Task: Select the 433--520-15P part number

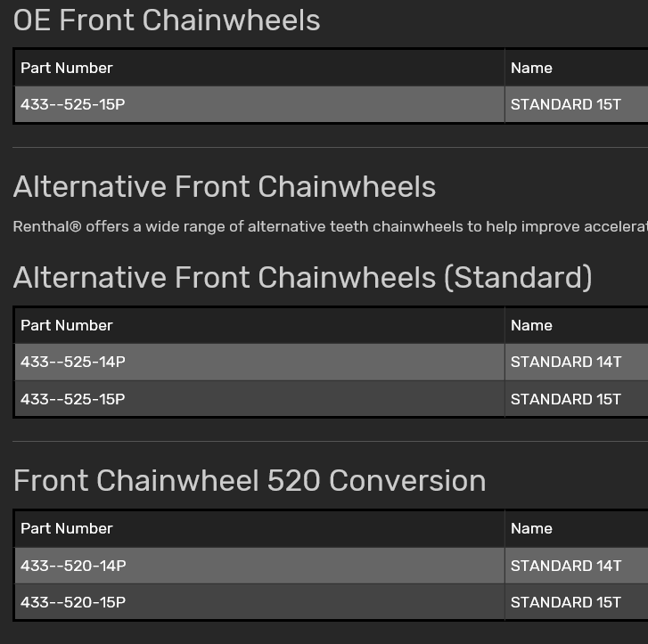Action: 73,602
